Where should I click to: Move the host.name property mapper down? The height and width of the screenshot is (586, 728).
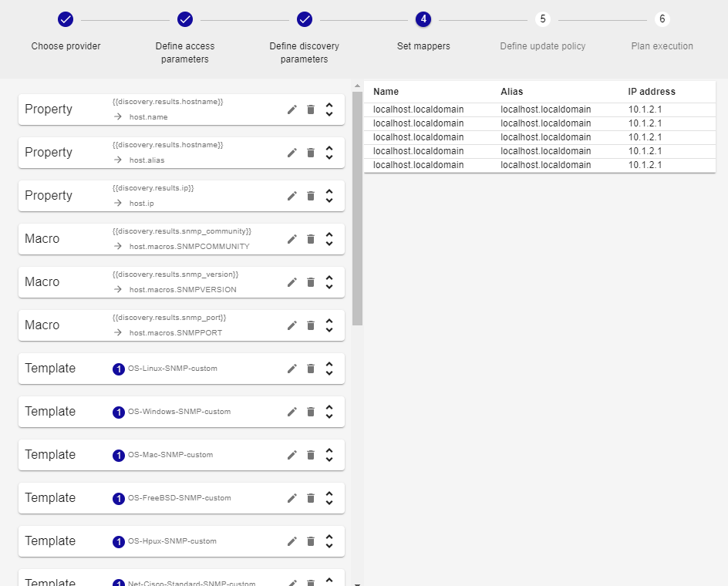(x=329, y=114)
